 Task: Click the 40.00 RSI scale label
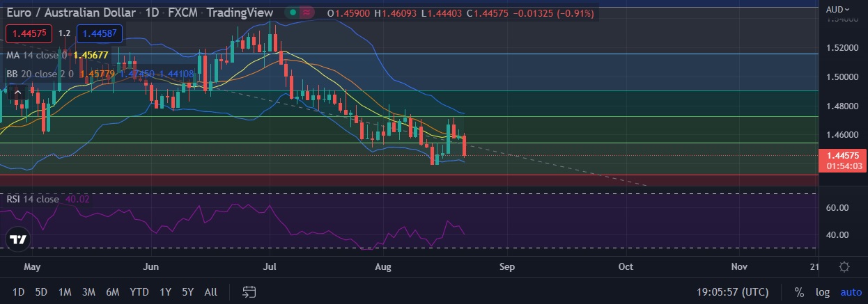point(837,235)
